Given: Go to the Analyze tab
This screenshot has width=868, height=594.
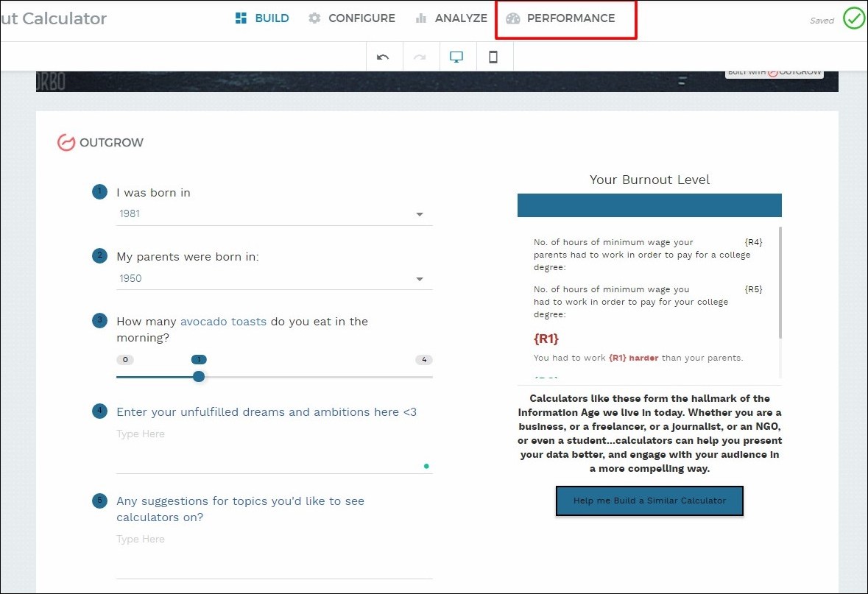Looking at the screenshot, I should (451, 18).
